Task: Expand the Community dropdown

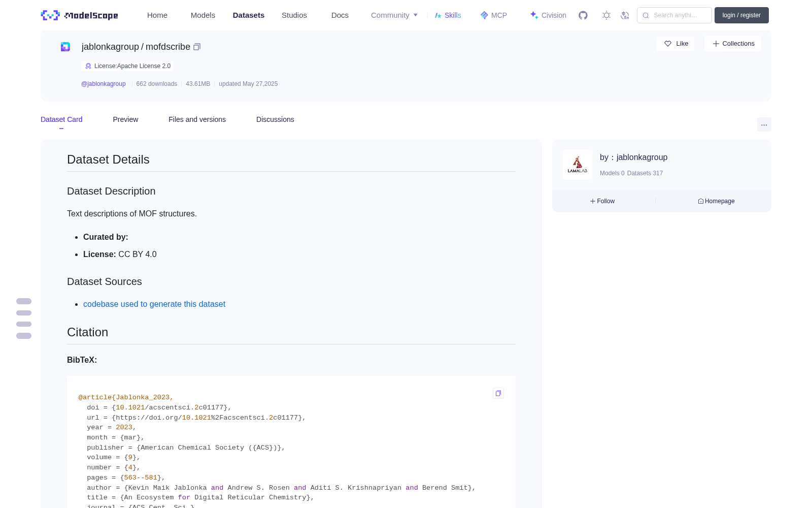Action: click(394, 15)
